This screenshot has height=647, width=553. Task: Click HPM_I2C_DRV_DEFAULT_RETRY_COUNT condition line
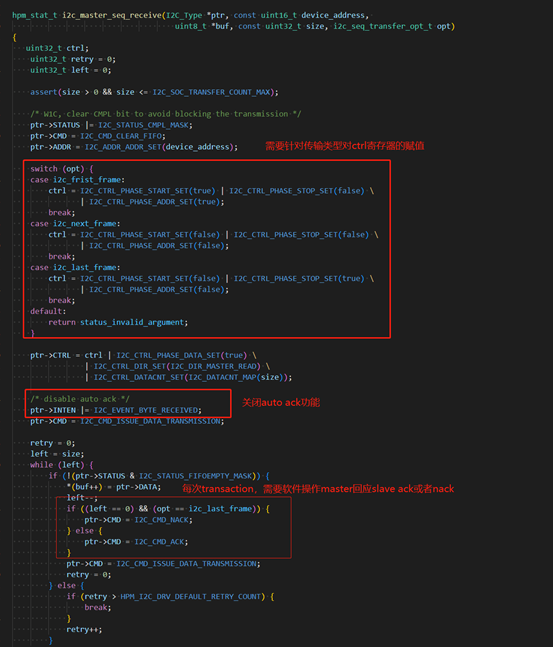coord(170,597)
